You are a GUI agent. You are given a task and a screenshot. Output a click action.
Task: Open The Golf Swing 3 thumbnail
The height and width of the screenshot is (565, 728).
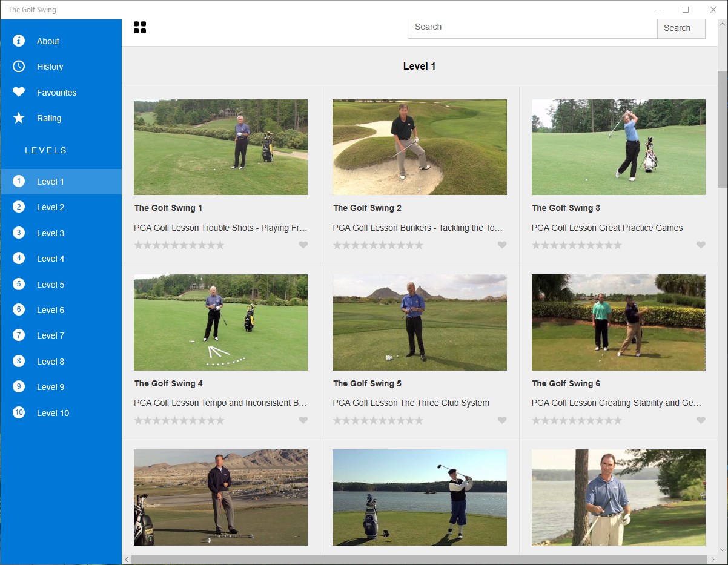coord(618,147)
